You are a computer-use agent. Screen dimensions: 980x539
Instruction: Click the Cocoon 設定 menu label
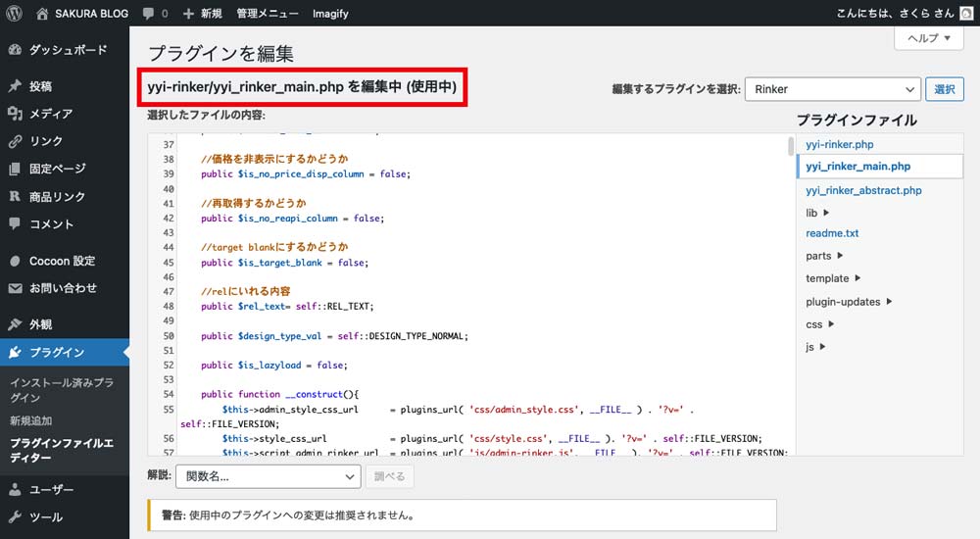coord(63,261)
